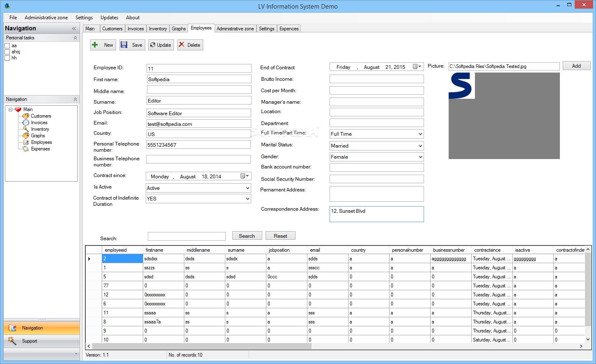The height and width of the screenshot is (364, 596).
Task: Expand the Is Active combo box
Action: [x=248, y=188]
